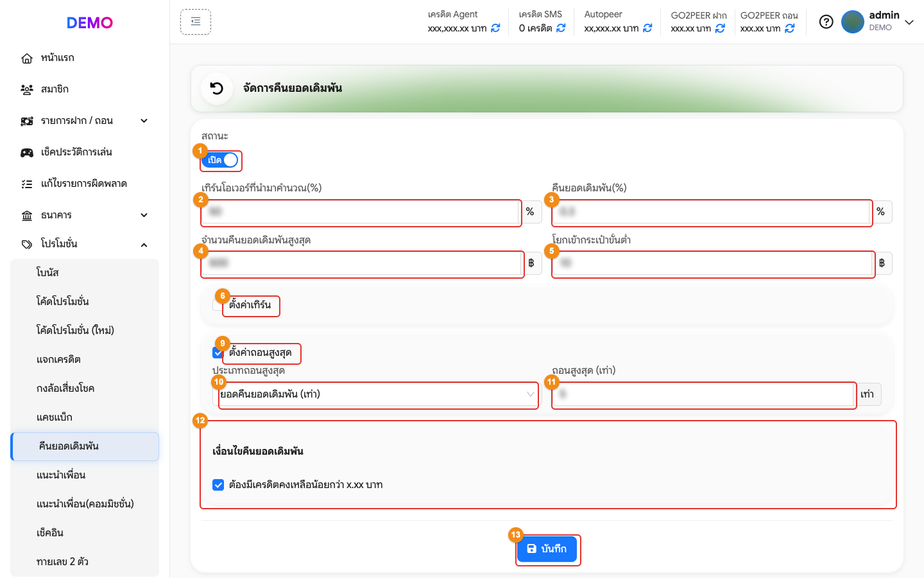Click the tag icon beside โปรโมชั่น
Viewport: 924px width, 578px height.
(27, 245)
